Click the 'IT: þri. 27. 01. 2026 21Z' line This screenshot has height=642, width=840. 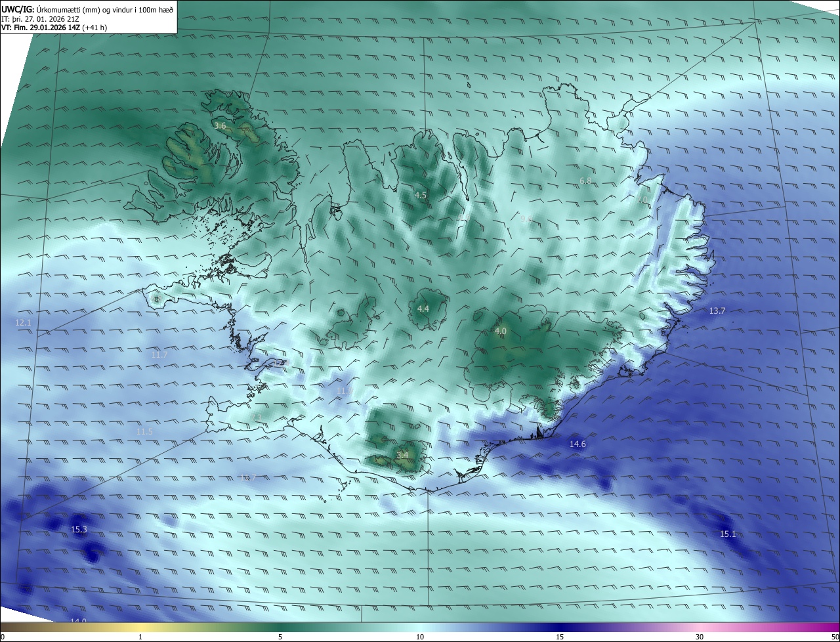click(41, 19)
